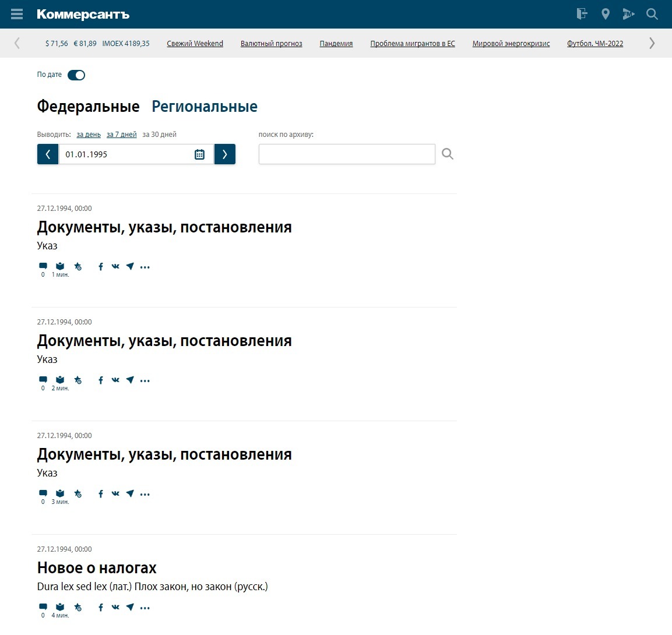Click the login door icon in header

coord(582,14)
